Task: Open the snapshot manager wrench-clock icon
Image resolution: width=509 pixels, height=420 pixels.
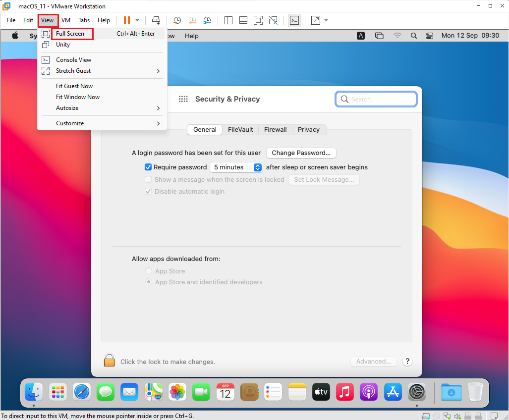Action: coord(207,20)
